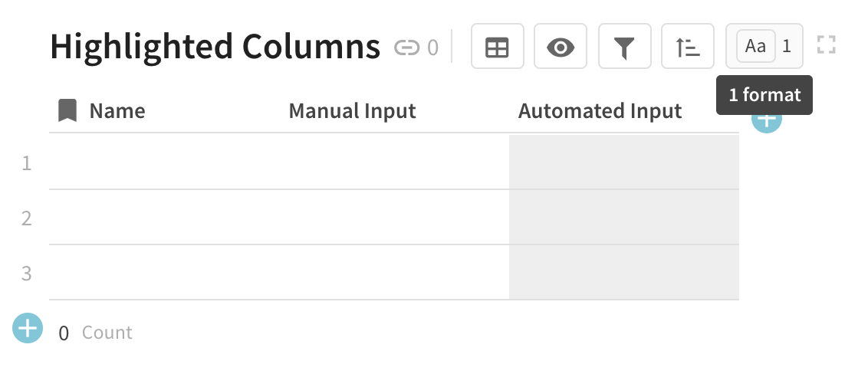Click the gray Automated Input cell in row 3
The height and width of the screenshot is (374, 868).
tap(624, 273)
